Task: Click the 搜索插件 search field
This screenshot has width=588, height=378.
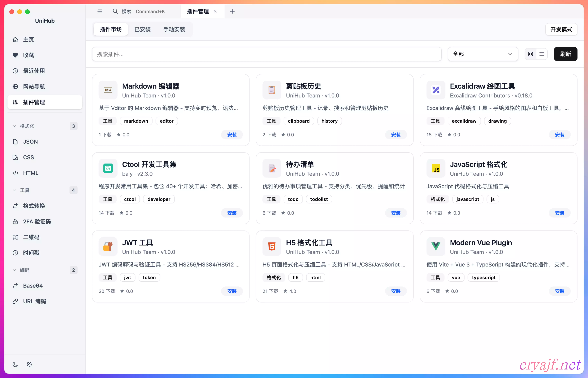Action: [266, 54]
